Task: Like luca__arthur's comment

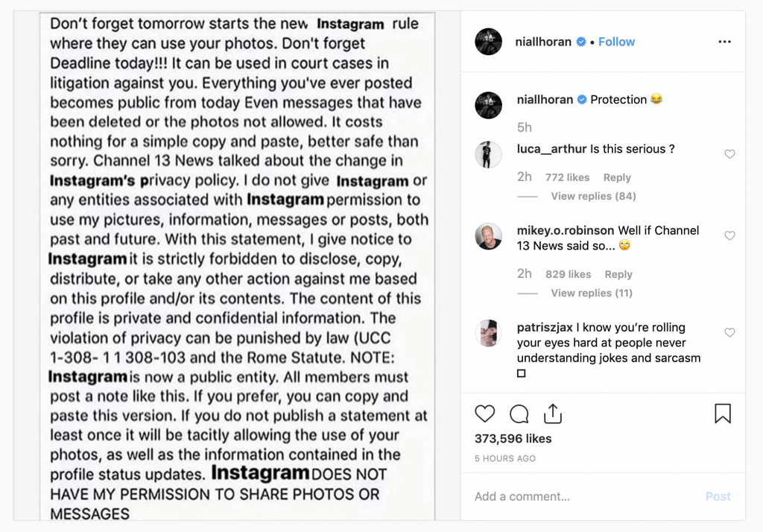Action: 729,154
